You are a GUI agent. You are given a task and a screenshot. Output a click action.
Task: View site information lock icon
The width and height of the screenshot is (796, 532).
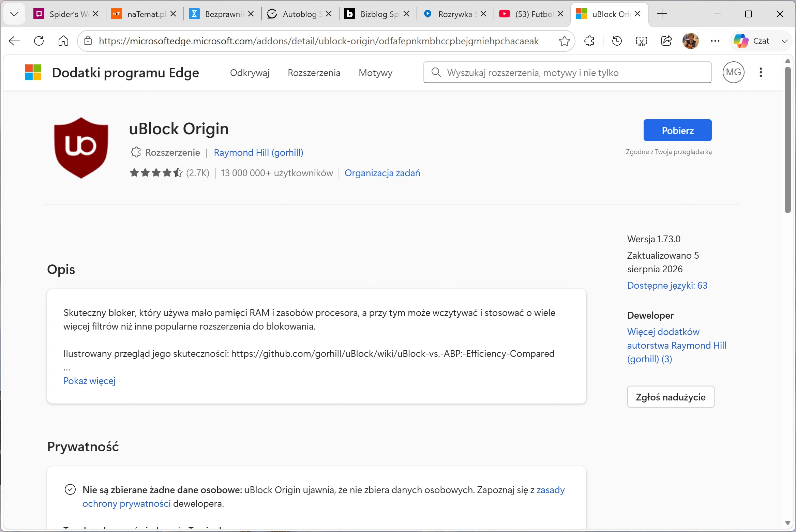pos(88,41)
